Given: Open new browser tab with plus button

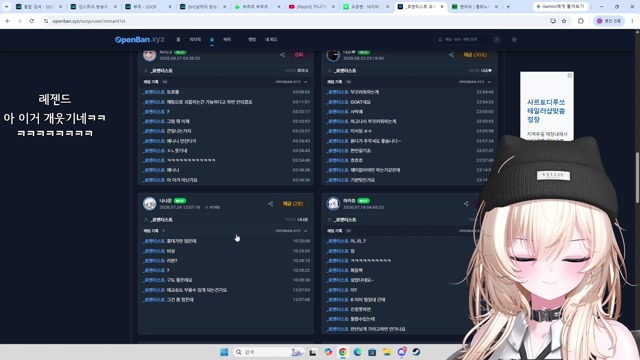Looking at the screenshot, I should click(x=508, y=7).
